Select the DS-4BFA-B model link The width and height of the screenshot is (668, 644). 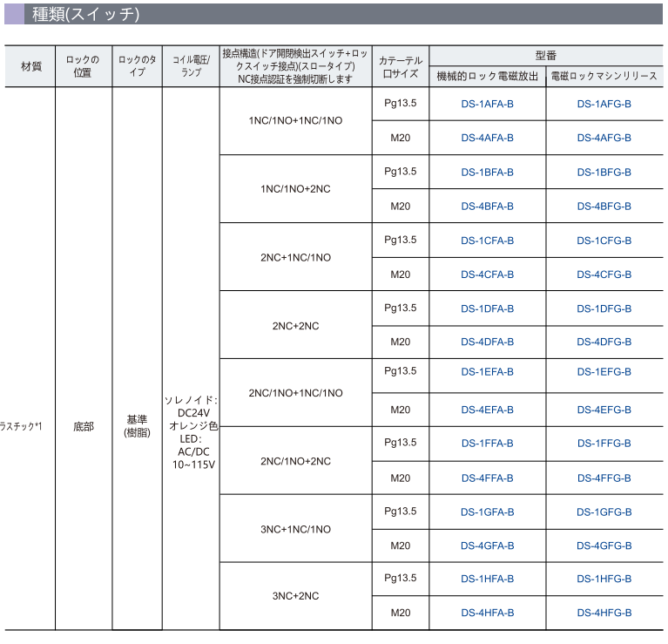click(487, 207)
